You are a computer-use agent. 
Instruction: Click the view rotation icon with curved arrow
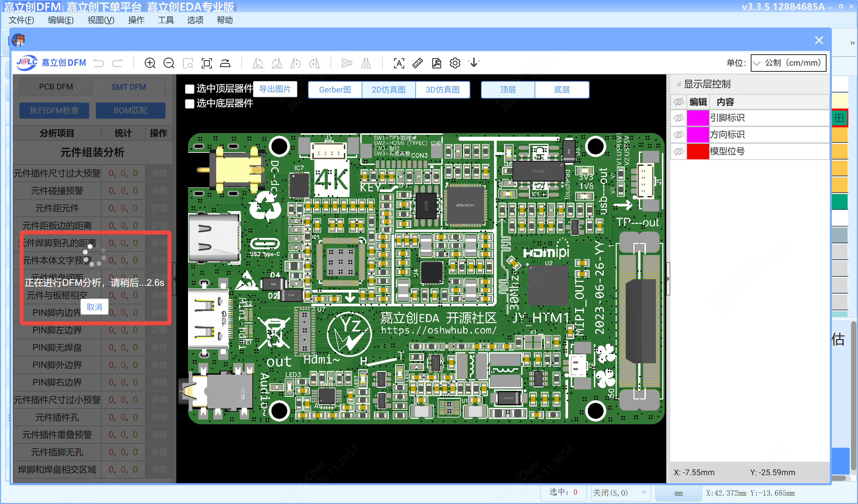click(x=226, y=63)
